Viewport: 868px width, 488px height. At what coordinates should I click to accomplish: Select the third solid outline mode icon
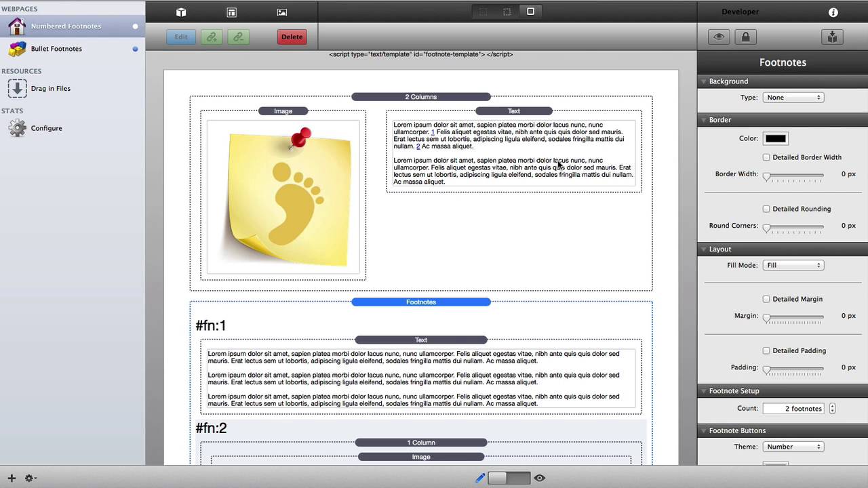[x=531, y=12]
